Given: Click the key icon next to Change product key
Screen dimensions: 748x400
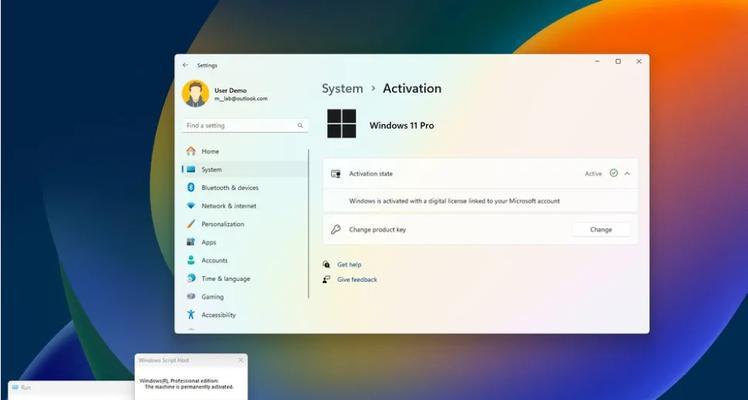Looking at the screenshot, I should coord(335,229).
